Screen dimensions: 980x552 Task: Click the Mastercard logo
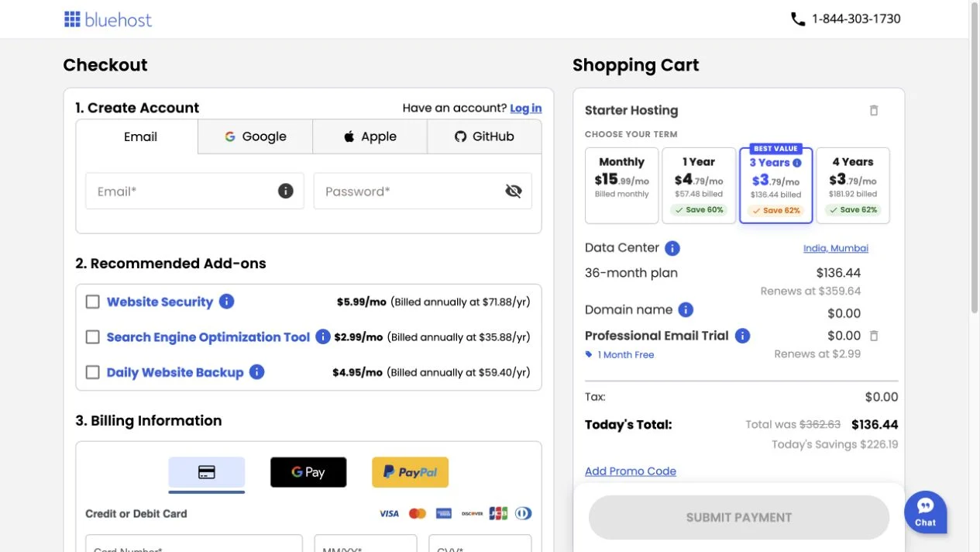click(418, 513)
